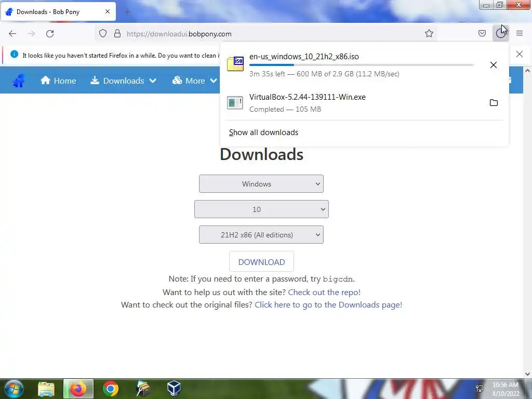
Task: Go to Home in the site navbar
Action: point(58,81)
